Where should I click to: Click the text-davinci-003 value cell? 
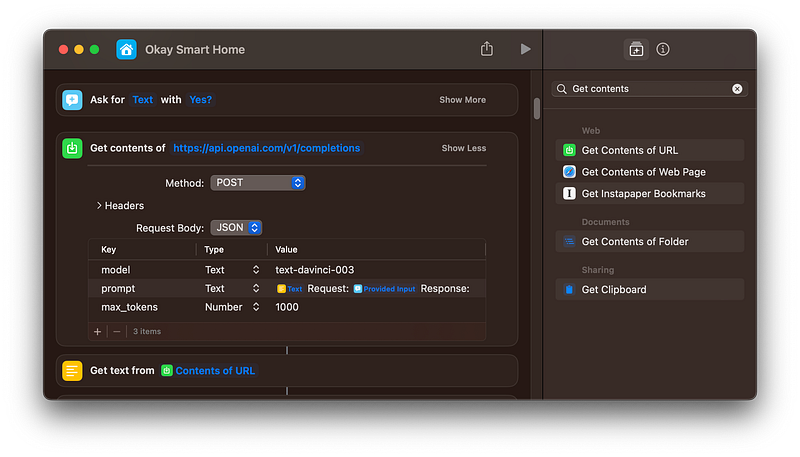(x=314, y=270)
